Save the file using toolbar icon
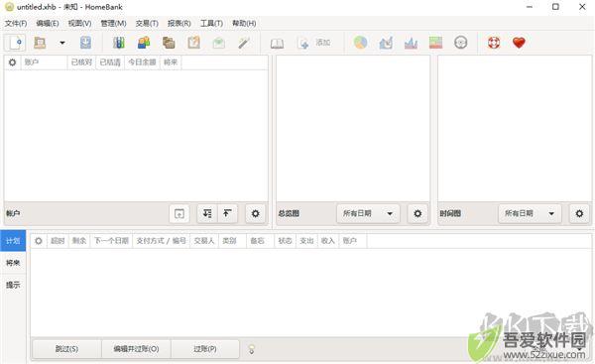 (85, 43)
